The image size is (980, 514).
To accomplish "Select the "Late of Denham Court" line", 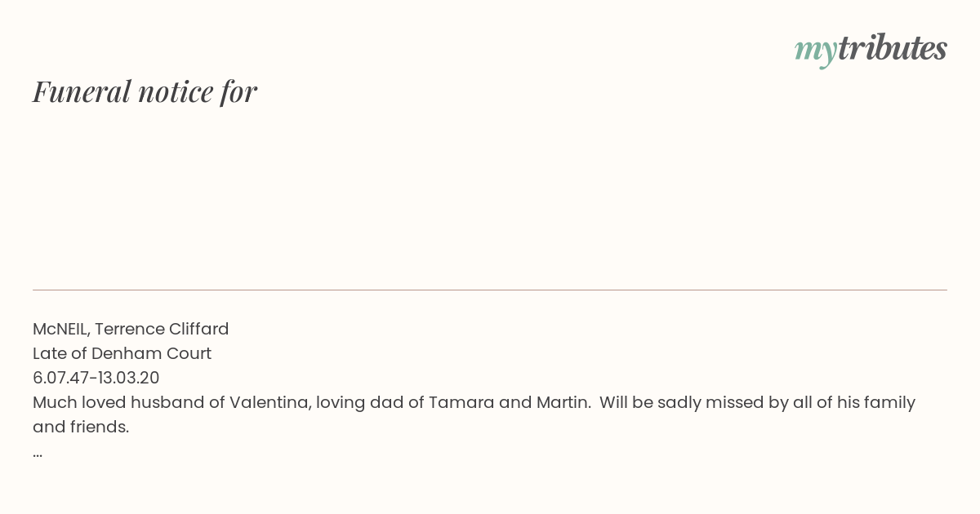I will click(x=122, y=353).
